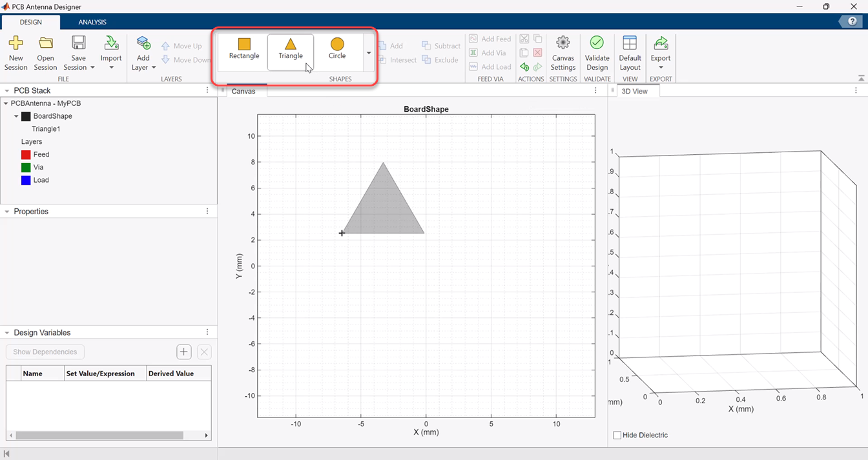Select the Triangle shape tool
This screenshot has width=868, height=460.
point(291,52)
